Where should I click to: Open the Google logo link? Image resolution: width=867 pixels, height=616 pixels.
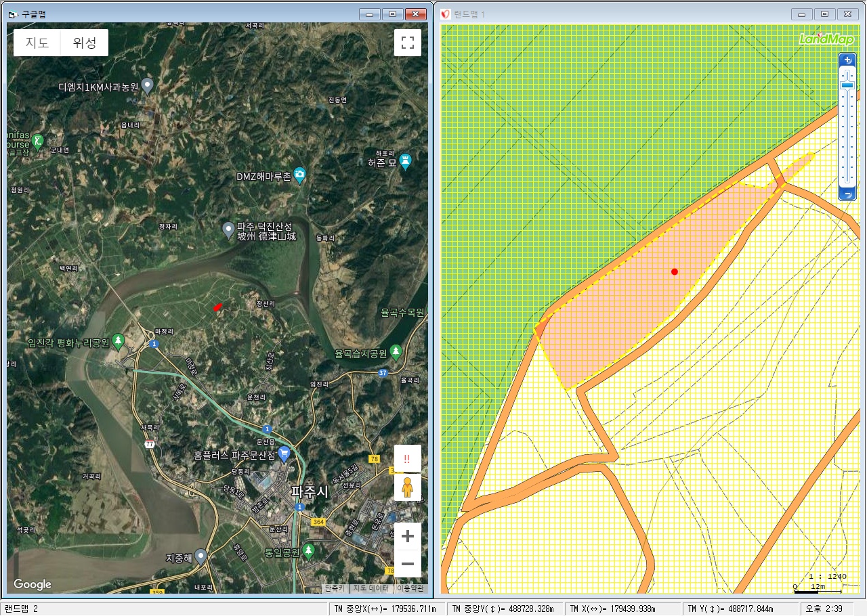(33, 584)
